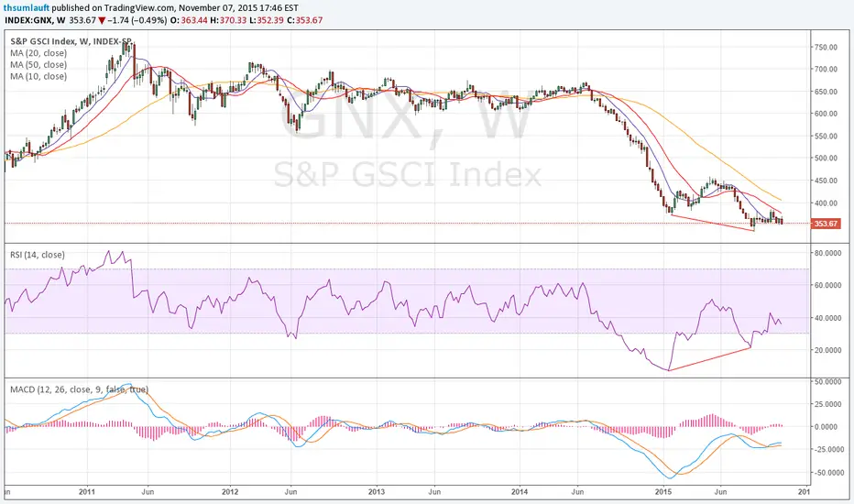The height and width of the screenshot is (504, 854).
Task: Click the red 353.67 current price tag on axis
Action: (x=826, y=224)
